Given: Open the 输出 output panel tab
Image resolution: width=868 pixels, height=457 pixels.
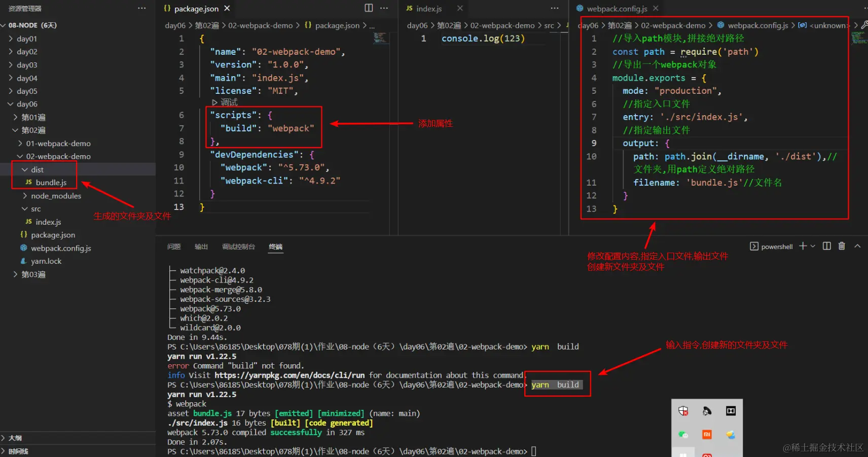Looking at the screenshot, I should click(x=201, y=247).
